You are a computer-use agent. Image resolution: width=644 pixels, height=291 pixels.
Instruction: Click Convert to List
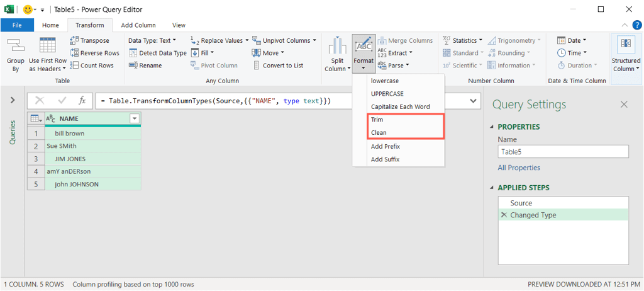tap(277, 65)
